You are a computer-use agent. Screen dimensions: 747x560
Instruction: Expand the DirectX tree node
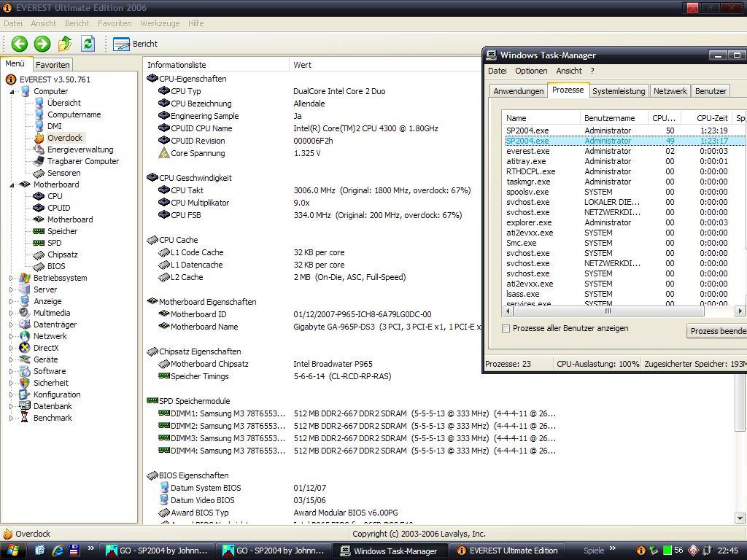click(x=12, y=348)
